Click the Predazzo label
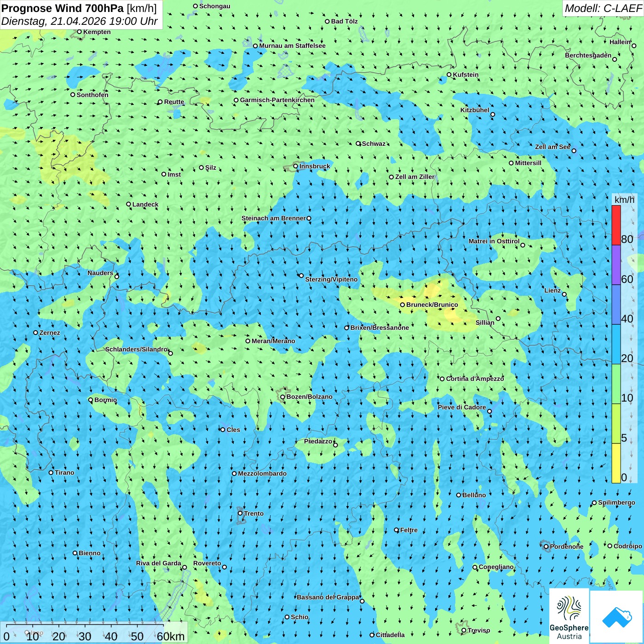This screenshot has height=644, width=644. (318, 441)
